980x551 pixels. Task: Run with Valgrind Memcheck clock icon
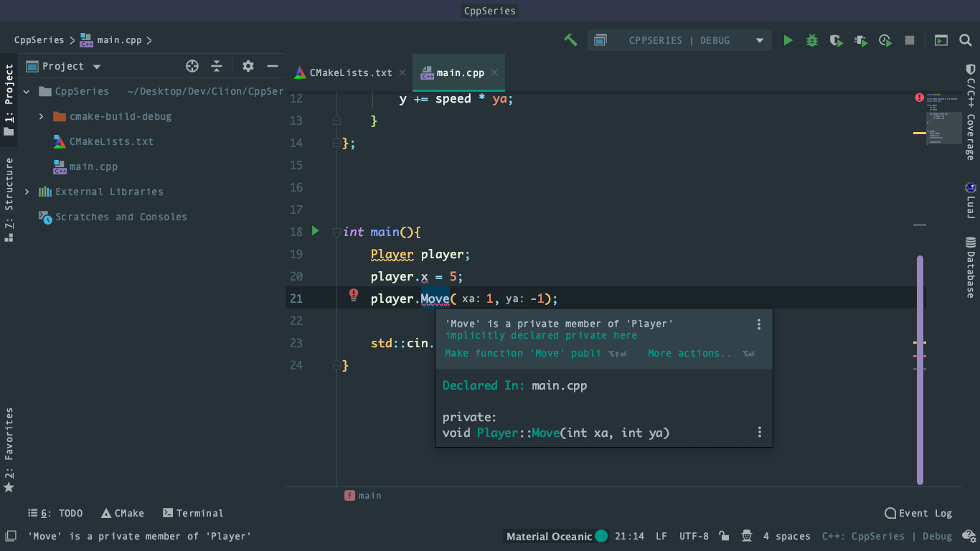click(x=885, y=41)
